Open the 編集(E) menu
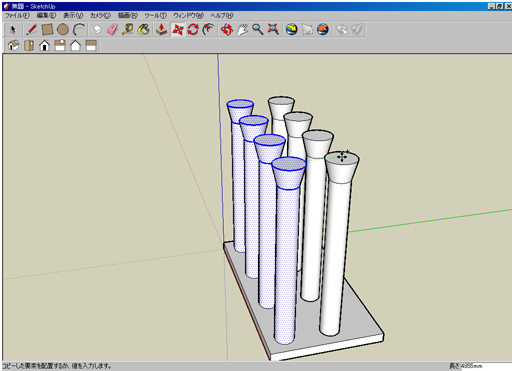 tap(46, 15)
